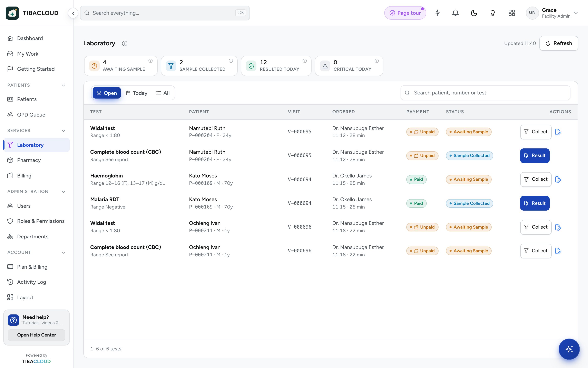Image resolution: width=588 pixels, height=368 pixels.
Task: Click the TibaCloud logo icon
Action: pos(12,13)
